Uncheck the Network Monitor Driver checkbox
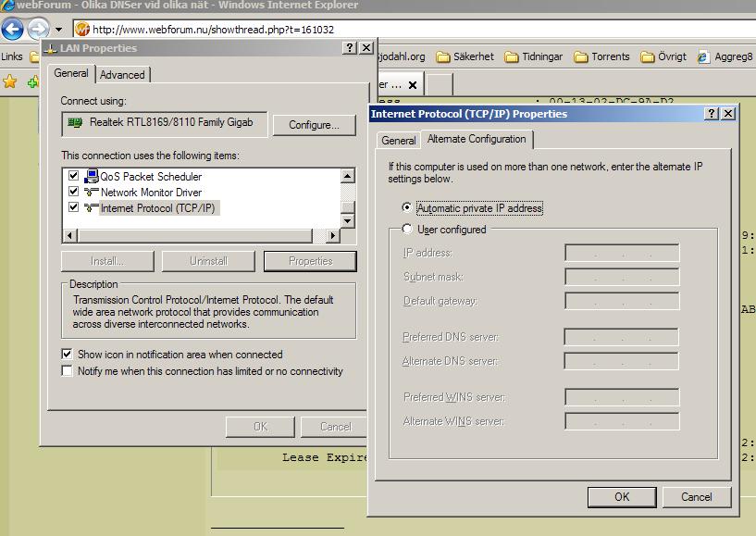756x536 pixels. click(73, 191)
